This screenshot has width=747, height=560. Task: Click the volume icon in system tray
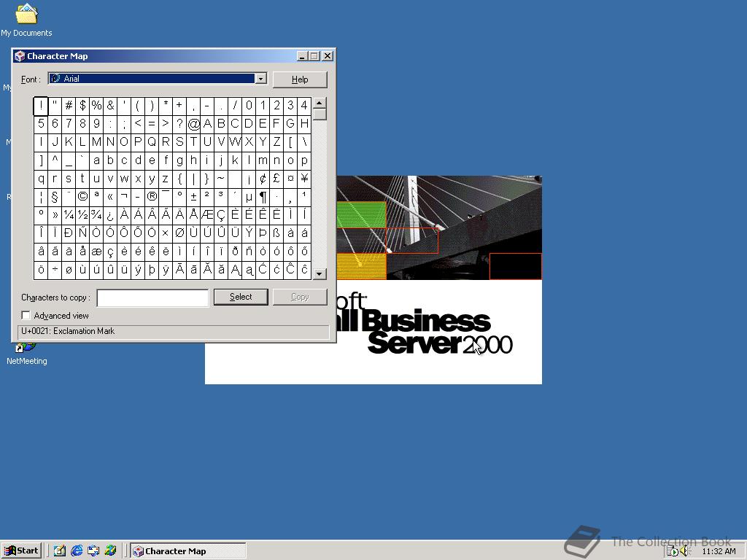click(684, 551)
